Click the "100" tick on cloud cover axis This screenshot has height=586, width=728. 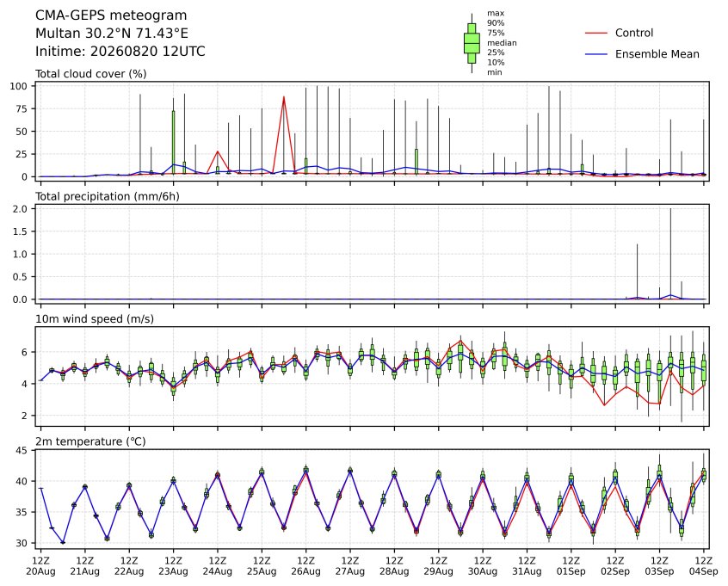(20, 86)
